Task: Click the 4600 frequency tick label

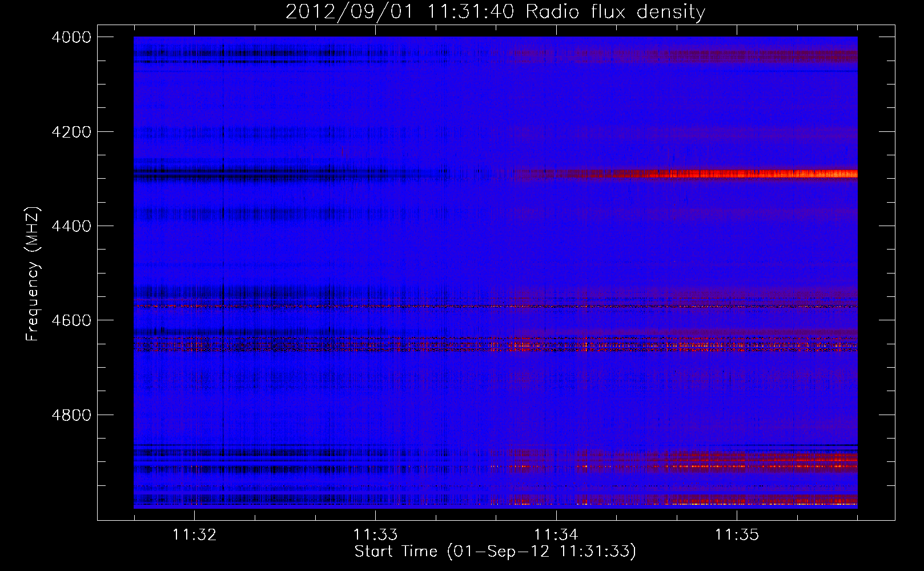Action: (x=71, y=320)
